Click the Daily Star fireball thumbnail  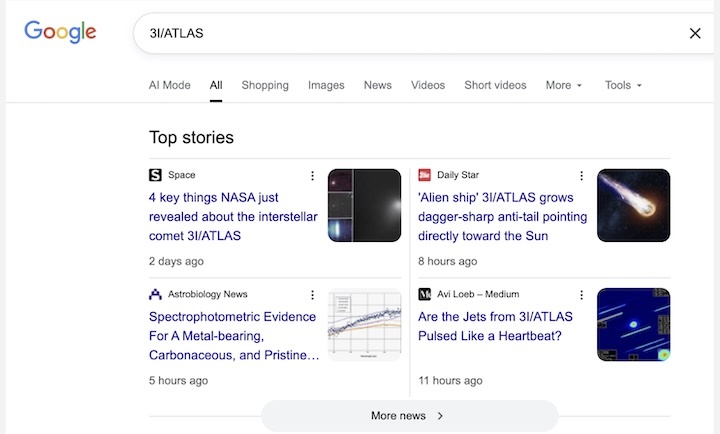coord(633,205)
